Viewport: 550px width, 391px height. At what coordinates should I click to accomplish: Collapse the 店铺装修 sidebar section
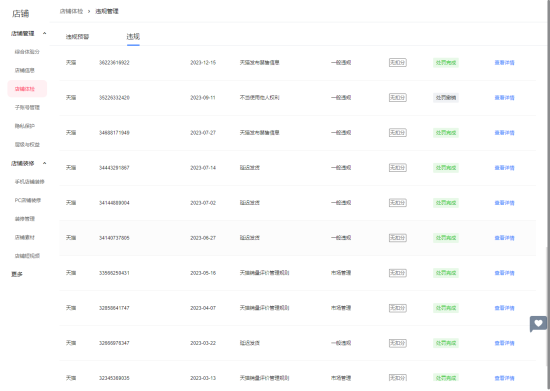point(45,163)
